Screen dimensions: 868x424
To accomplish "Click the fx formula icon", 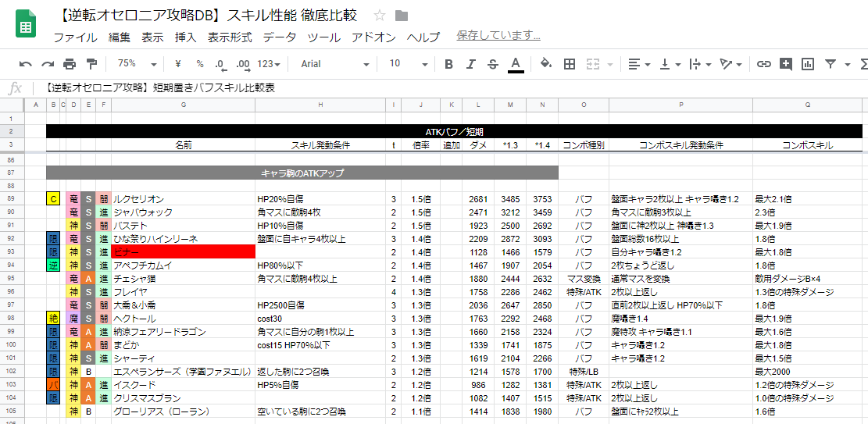I will coord(16,87).
